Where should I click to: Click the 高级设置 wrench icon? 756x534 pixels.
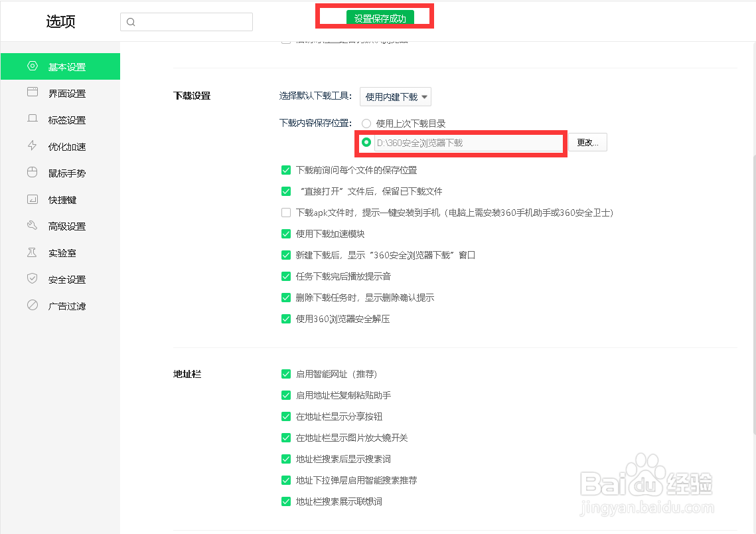coord(32,226)
